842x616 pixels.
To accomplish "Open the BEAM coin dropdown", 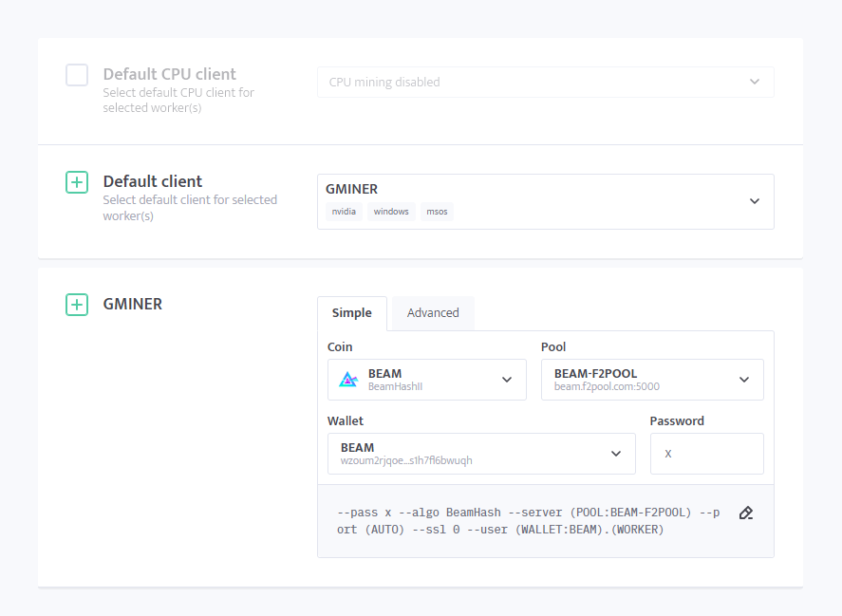I will pyautogui.click(x=427, y=380).
